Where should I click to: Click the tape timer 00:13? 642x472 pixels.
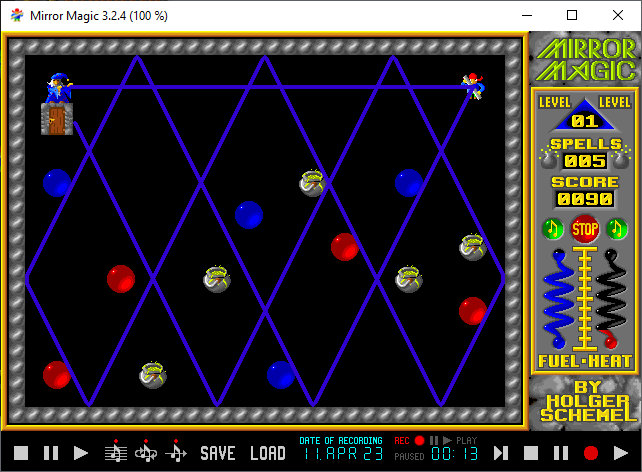pos(454,454)
